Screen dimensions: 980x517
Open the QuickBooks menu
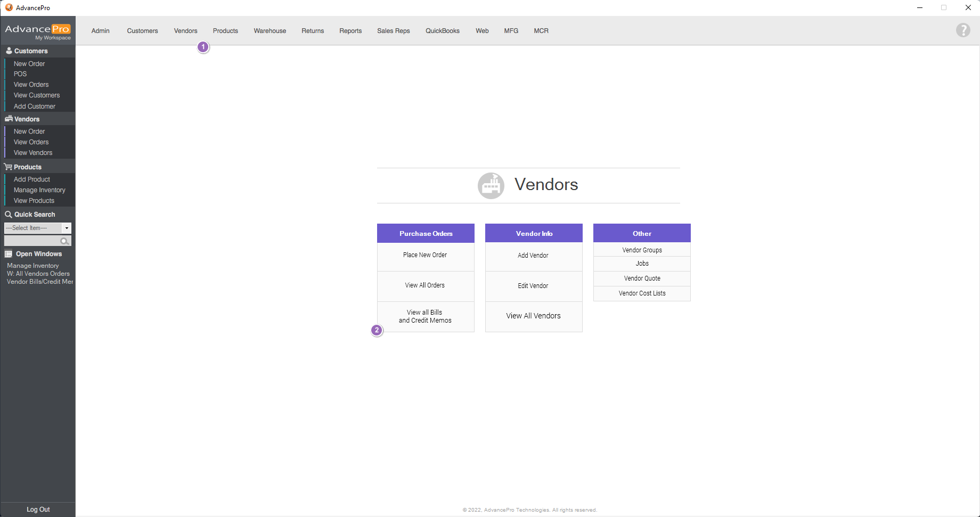442,31
